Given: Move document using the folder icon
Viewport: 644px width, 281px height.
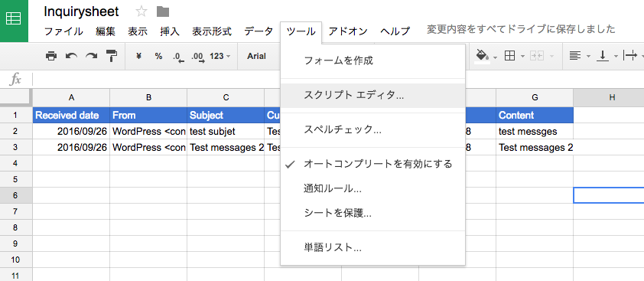Looking at the screenshot, I should pos(163,11).
